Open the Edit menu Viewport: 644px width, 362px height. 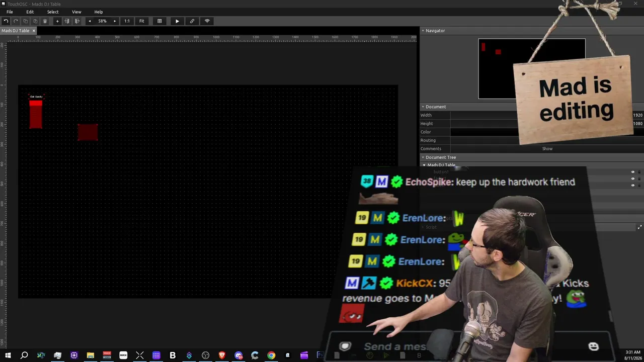tap(30, 12)
